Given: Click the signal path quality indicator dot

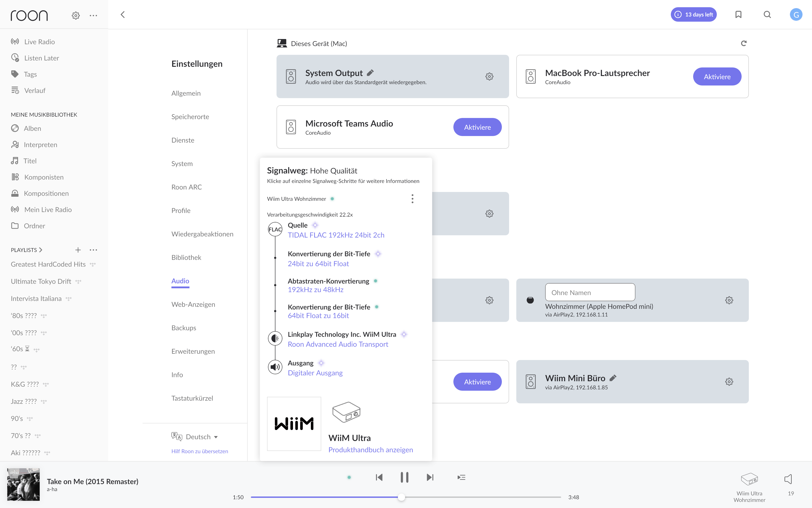Looking at the screenshot, I should tap(349, 477).
